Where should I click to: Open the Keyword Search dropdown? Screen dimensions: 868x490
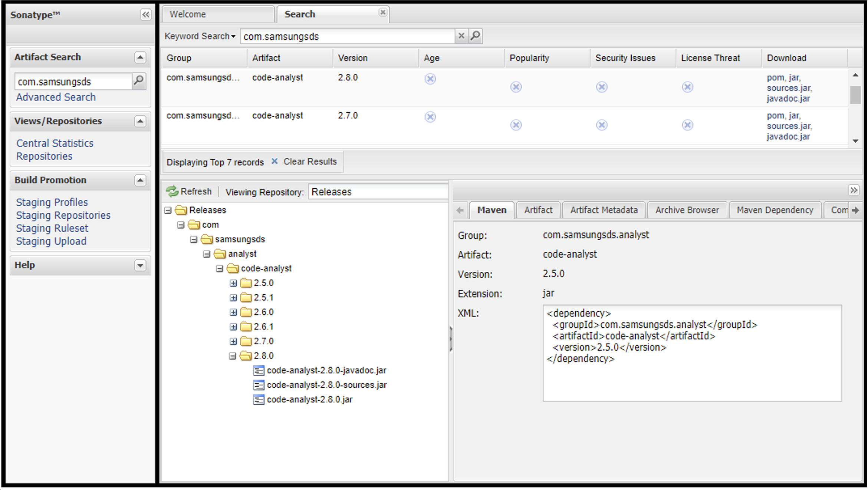(200, 36)
